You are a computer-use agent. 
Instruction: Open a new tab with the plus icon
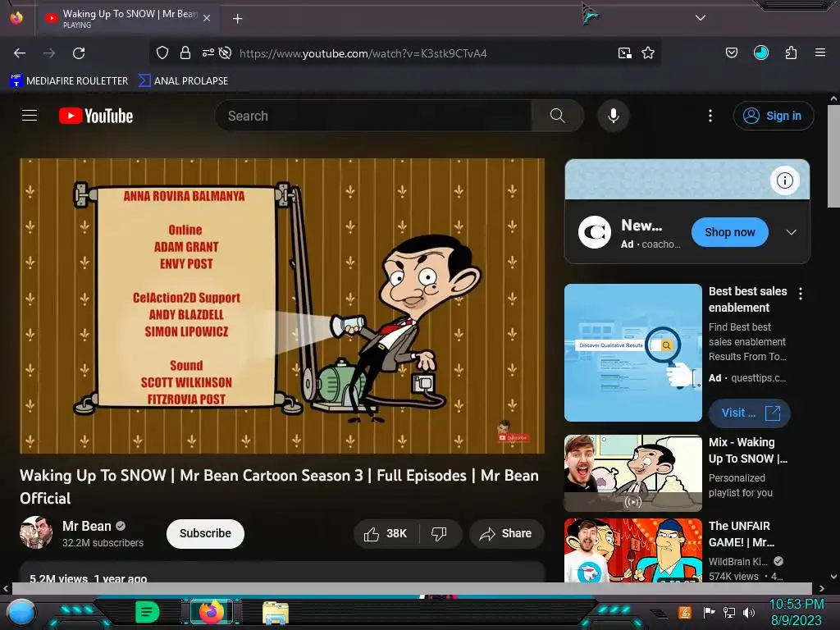[x=238, y=19]
